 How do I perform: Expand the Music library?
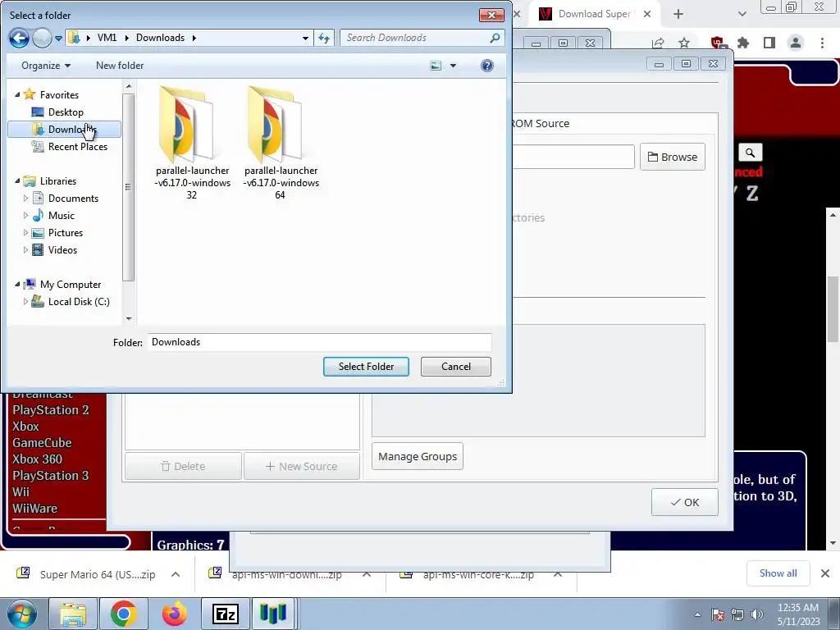[x=25, y=216]
